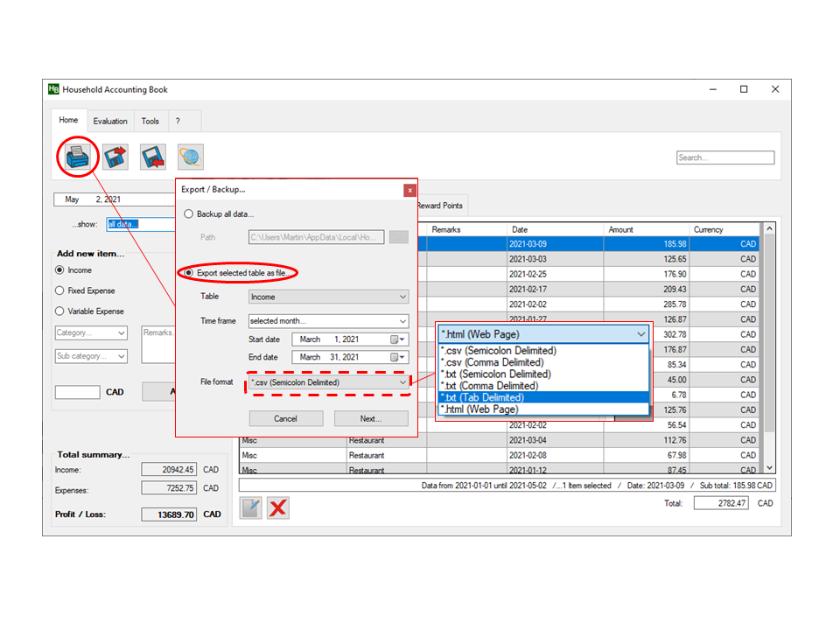The height and width of the screenshot is (630, 840).
Task: Switch to the Evaluation tab
Action: pos(110,122)
